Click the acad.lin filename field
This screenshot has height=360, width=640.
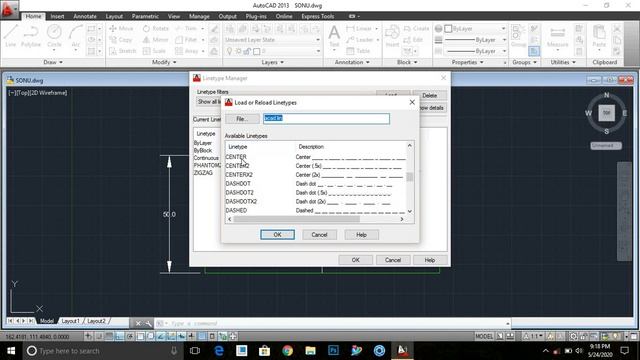click(x=326, y=118)
